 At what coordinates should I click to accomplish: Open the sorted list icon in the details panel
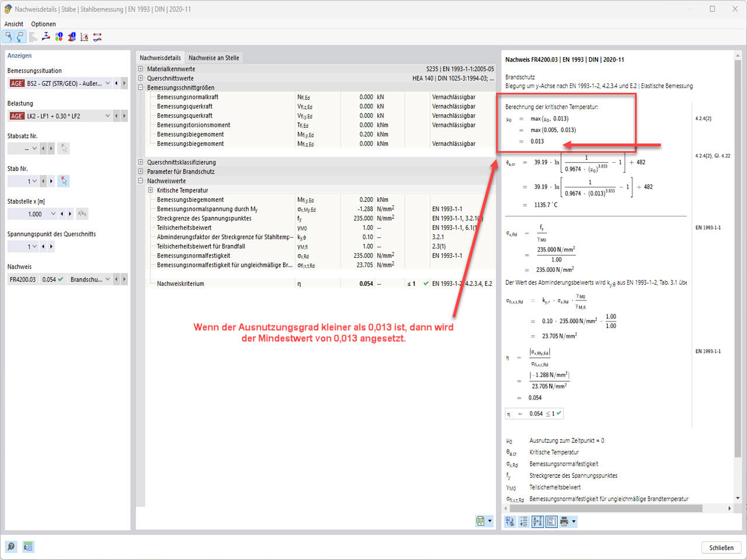[x=523, y=521]
